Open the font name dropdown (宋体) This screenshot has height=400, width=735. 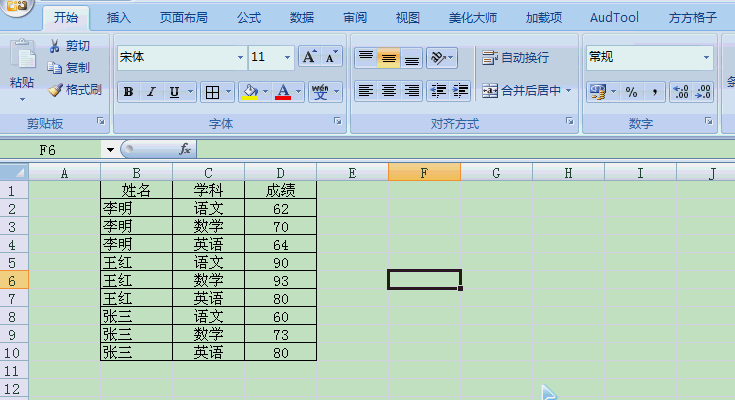[240, 57]
